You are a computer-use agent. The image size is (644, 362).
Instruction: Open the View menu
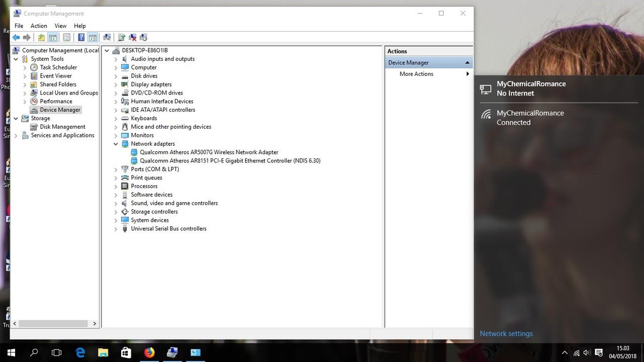click(60, 26)
